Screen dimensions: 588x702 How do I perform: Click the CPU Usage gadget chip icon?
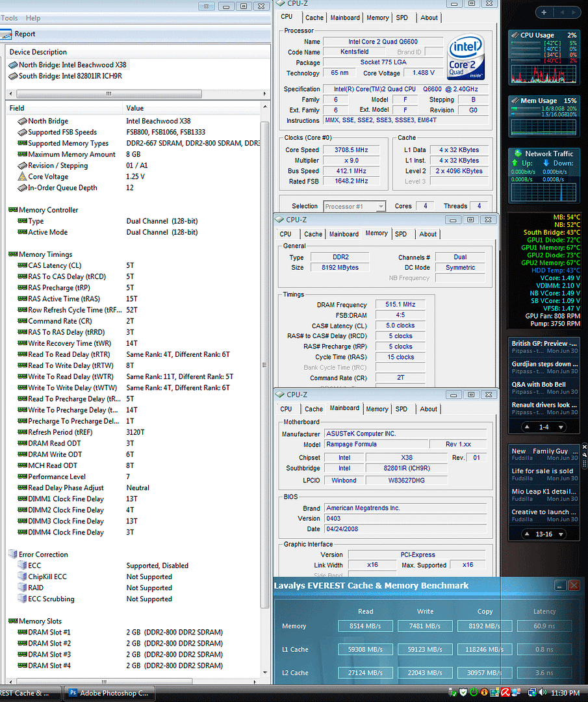pyautogui.click(x=515, y=35)
